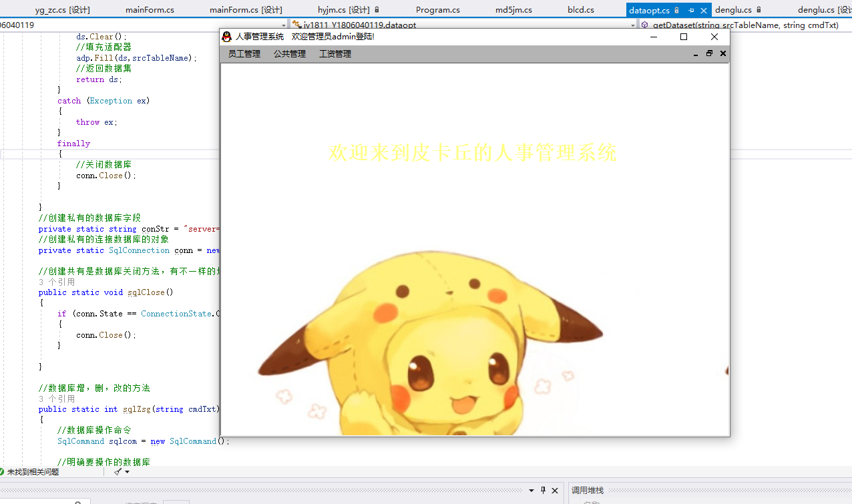Open the 公共管理 menu
Screen dimensions: 852x504
(290, 54)
